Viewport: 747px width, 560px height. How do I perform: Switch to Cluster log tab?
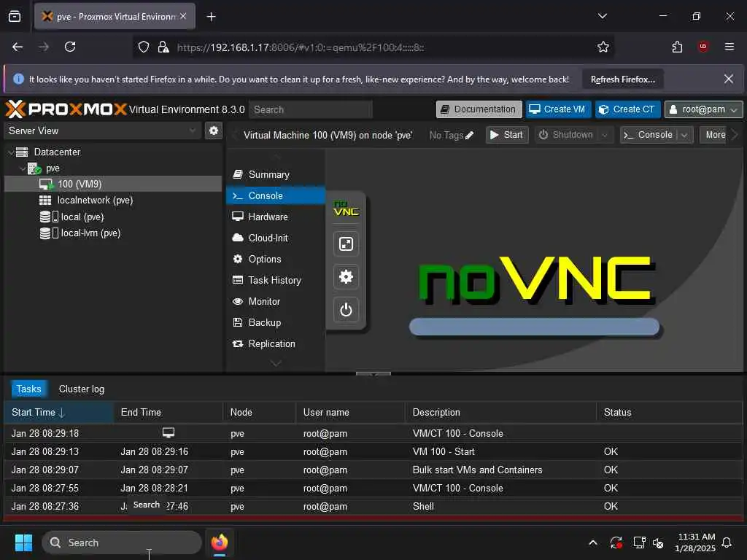(x=82, y=389)
